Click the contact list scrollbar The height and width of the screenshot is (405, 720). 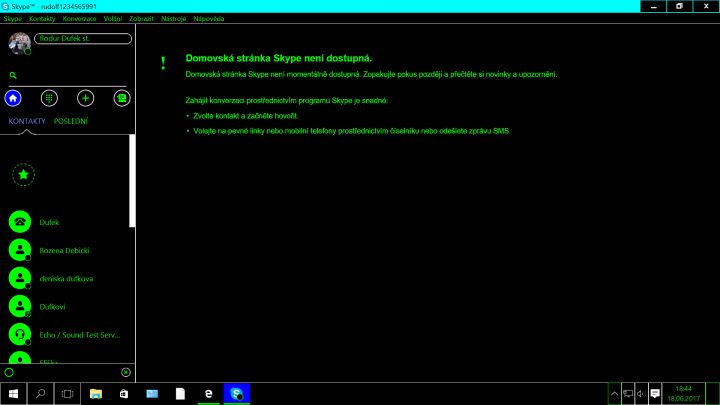[132, 180]
